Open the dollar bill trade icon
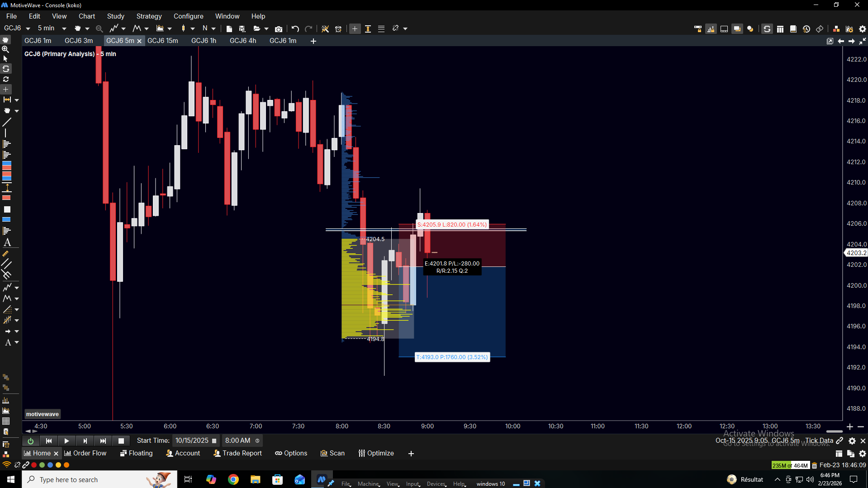868x488 pixels. [x=820, y=28]
